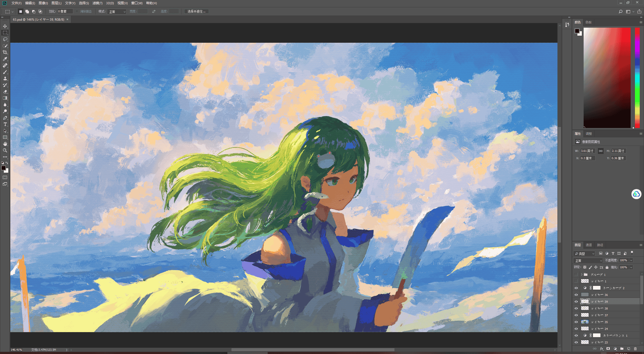Create a new layer with the new layer icon

click(x=628, y=349)
